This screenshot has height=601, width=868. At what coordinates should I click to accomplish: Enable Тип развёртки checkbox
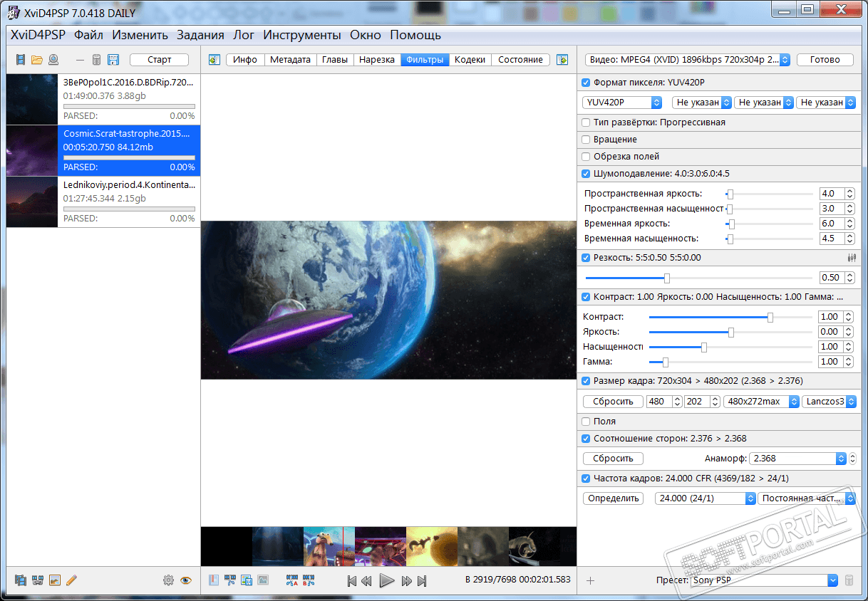[x=587, y=122]
